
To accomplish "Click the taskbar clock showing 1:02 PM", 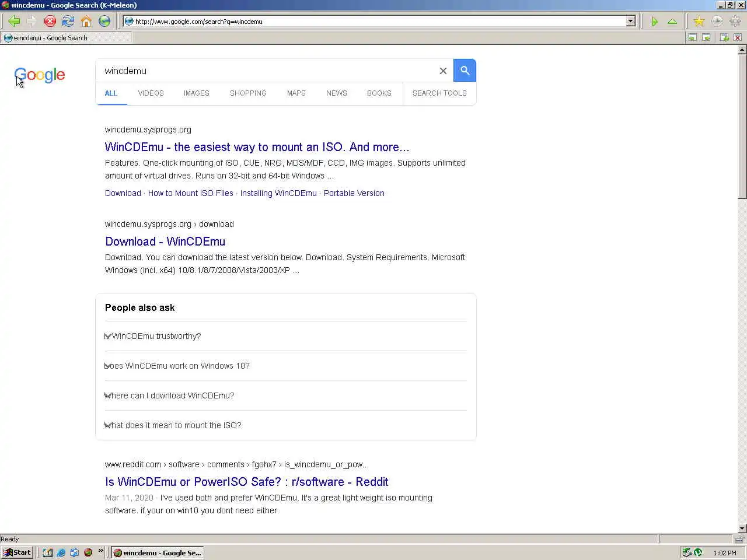I will tap(725, 553).
